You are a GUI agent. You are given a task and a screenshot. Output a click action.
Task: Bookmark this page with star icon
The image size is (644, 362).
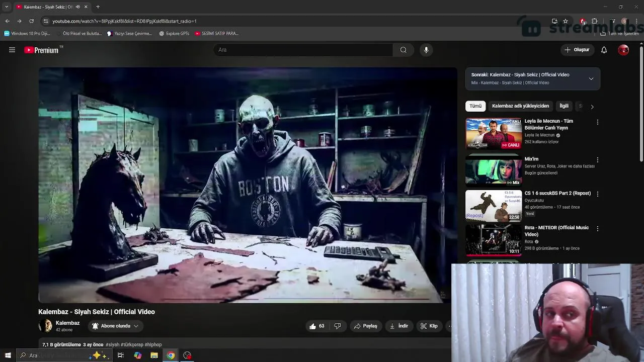[x=566, y=21]
